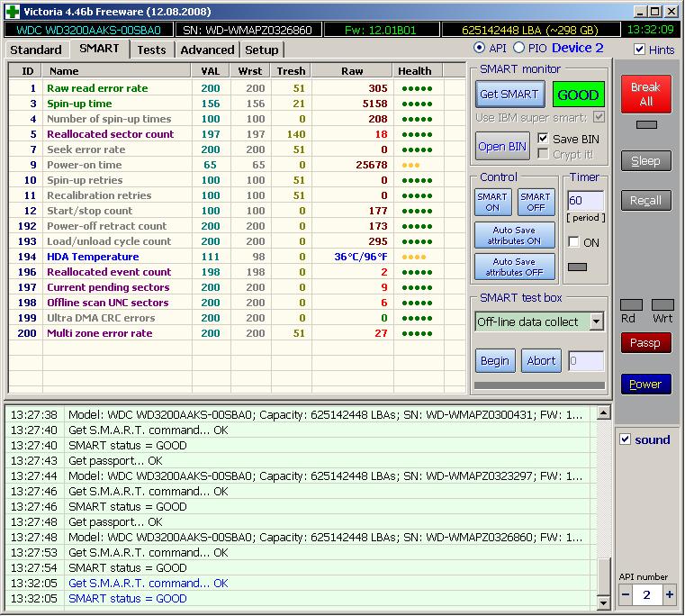Click the SMART test box numeric field
The height and width of the screenshot is (616, 685).
pos(586,360)
